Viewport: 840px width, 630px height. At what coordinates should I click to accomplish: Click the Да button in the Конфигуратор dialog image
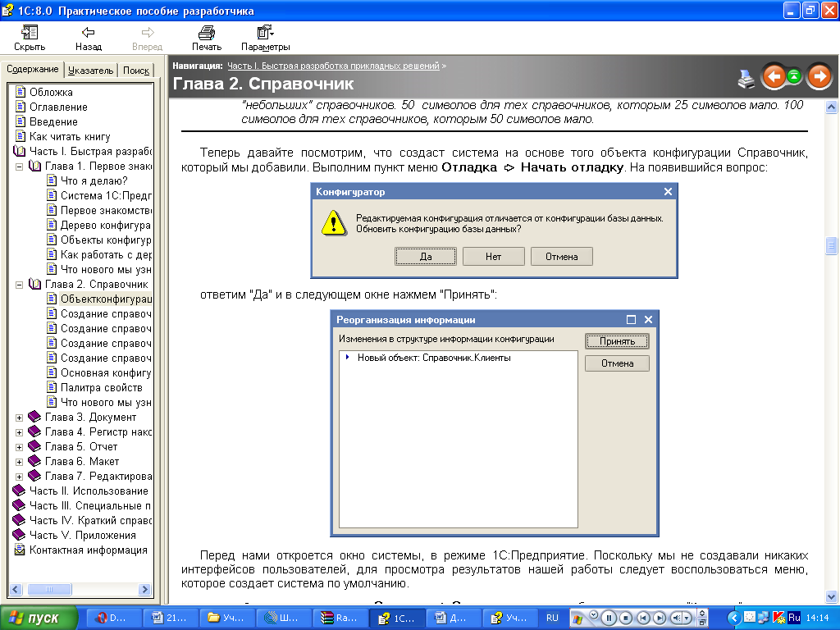tap(426, 257)
